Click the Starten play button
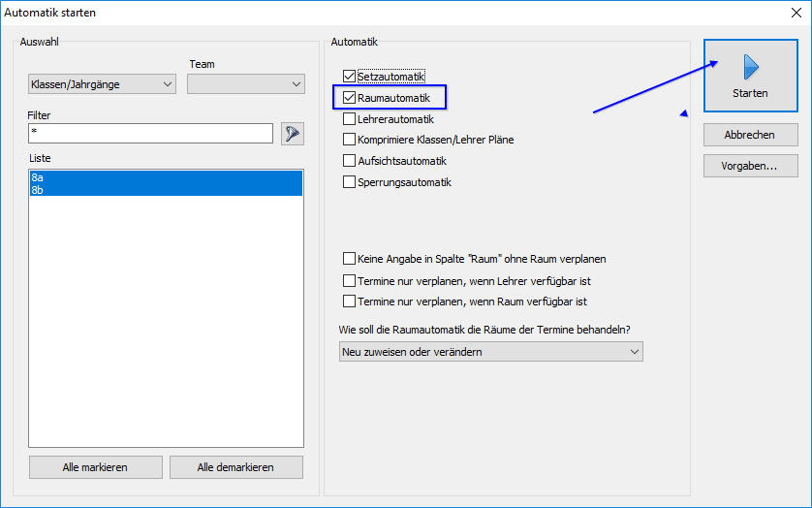Screen dimensions: 812x508 tap(750, 76)
